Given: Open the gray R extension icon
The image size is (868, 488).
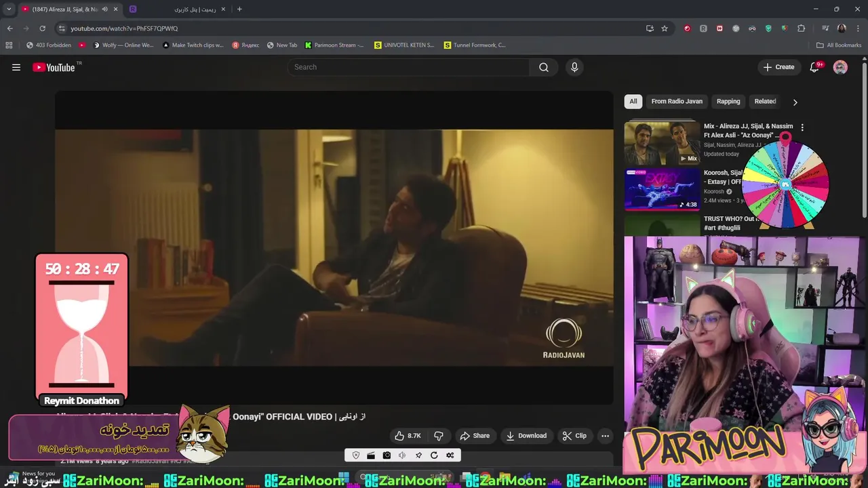Looking at the screenshot, I should coord(703,28).
